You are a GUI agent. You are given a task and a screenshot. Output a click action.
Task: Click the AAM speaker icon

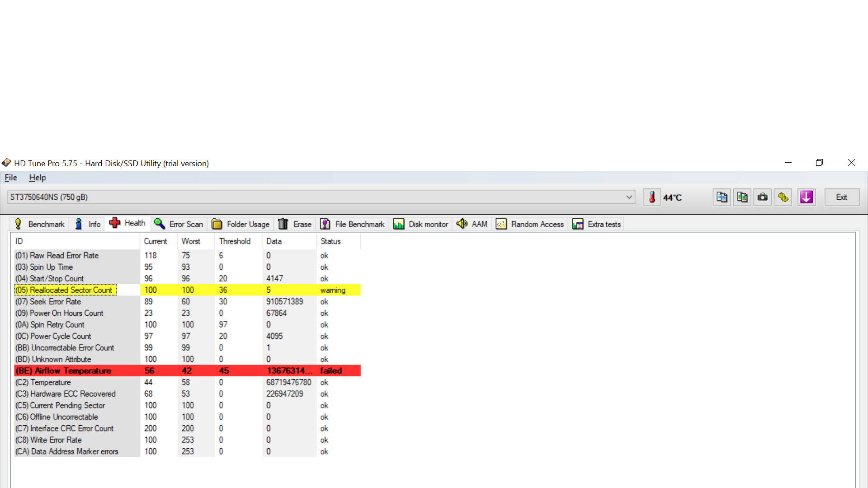point(462,224)
